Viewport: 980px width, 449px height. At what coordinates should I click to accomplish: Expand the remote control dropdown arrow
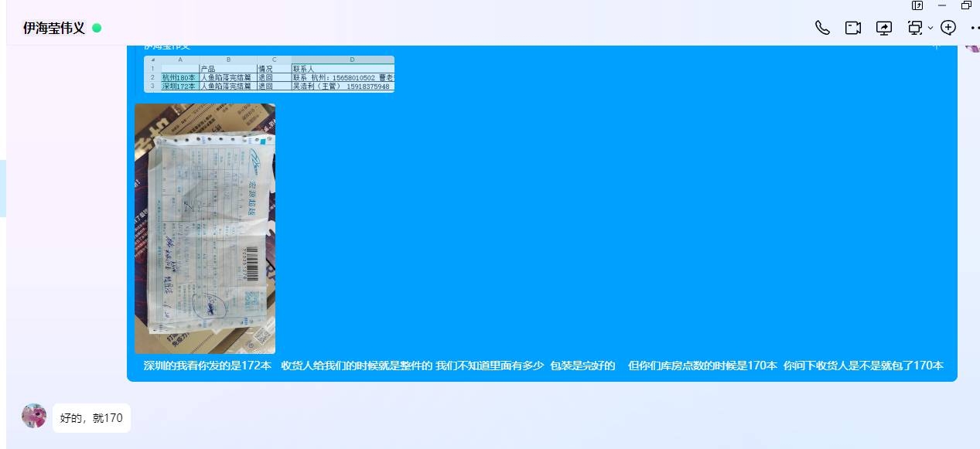[930, 29]
